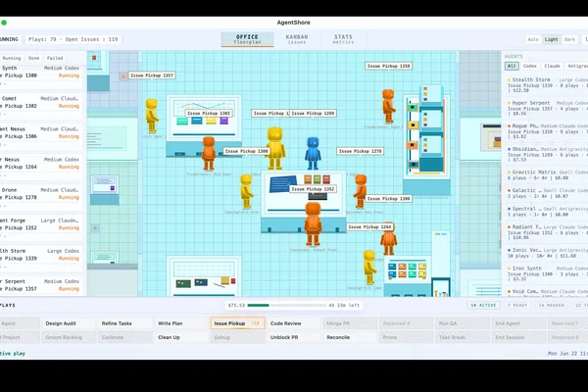588x392 pixels.
Task: Select the Iron Synth agent row
Action: pyautogui.click(x=547, y=273)
